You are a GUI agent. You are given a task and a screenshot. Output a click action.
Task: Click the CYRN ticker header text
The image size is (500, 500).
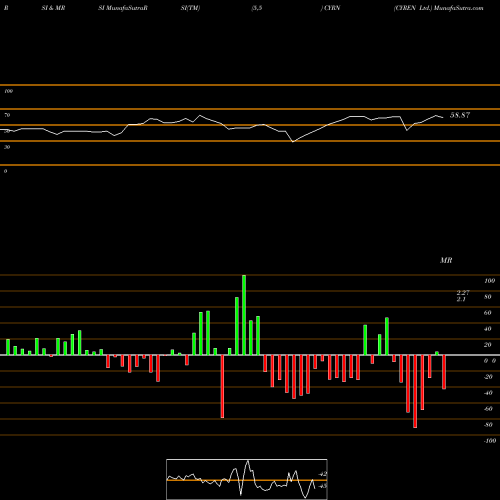click(x=332, y=8)
